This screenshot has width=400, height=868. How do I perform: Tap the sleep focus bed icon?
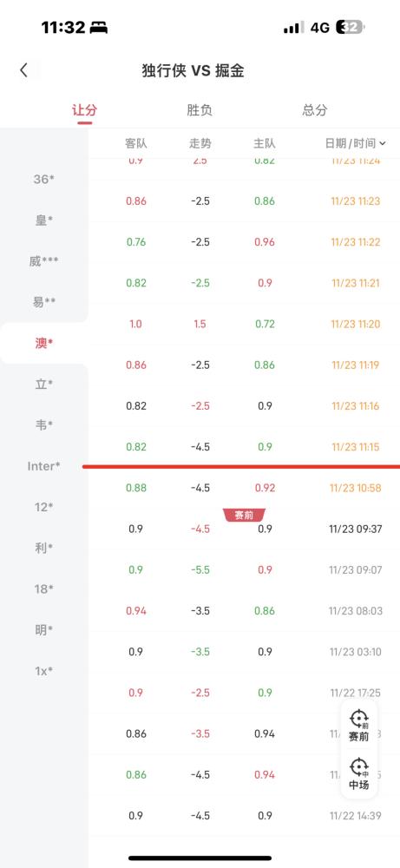point(100,27)
